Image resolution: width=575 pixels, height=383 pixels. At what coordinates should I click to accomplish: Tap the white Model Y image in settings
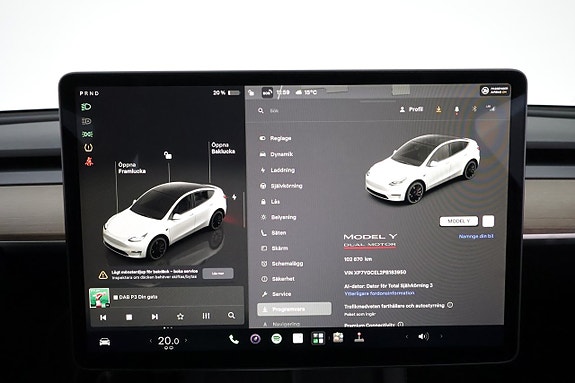point(422,168)
